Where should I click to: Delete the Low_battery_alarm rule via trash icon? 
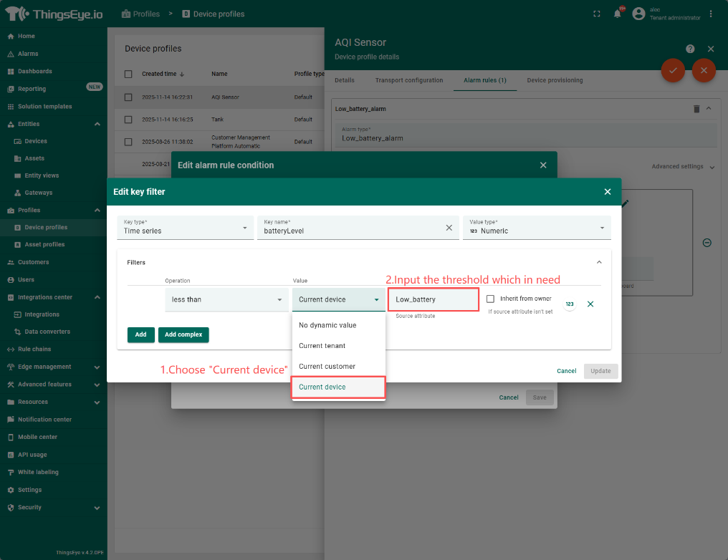pyautogui.click(x=696, y=109)
